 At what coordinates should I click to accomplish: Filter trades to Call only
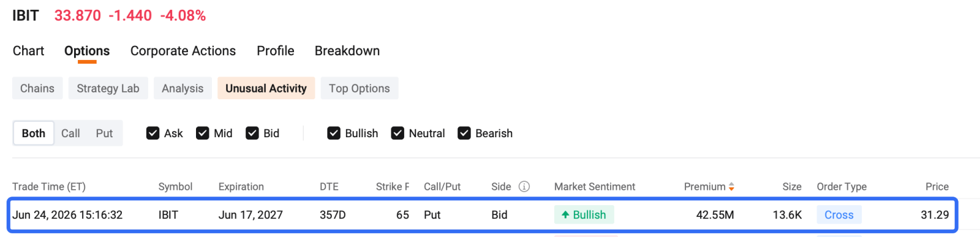click(x=70, y=134)
